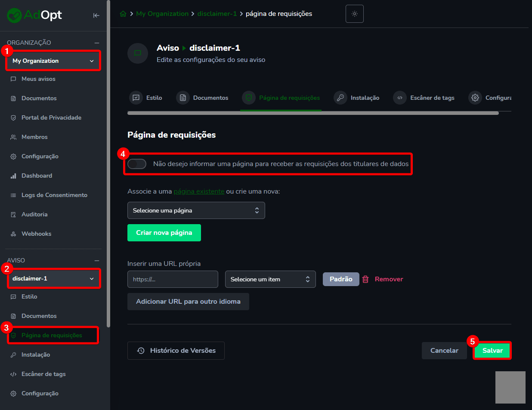The image size is (532, 410).
Task: Collapse the sidebar with the arrow icon
Action: pyautogui.click(x=96, y=15)
